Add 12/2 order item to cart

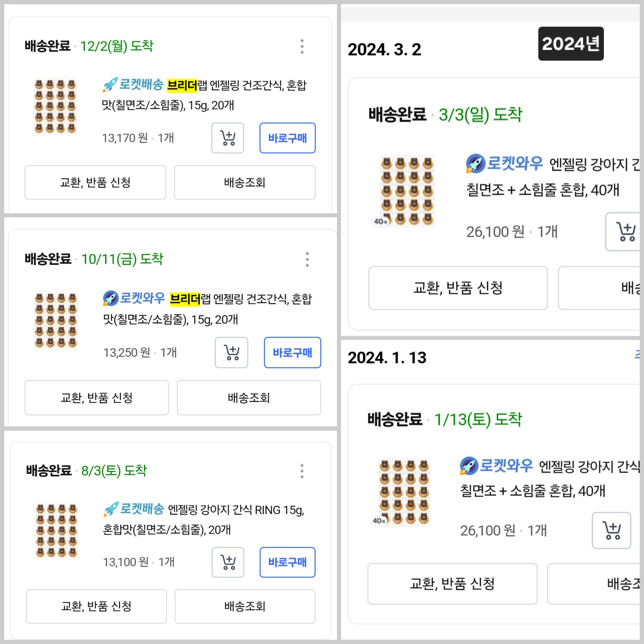click(x=228, y=138)
